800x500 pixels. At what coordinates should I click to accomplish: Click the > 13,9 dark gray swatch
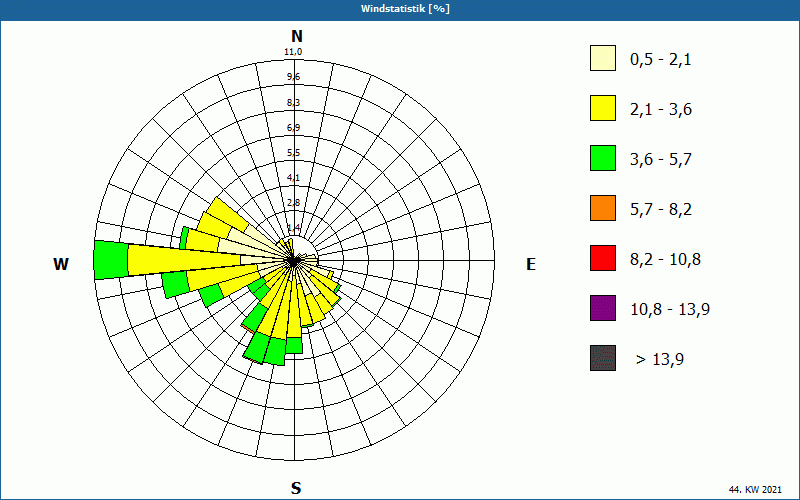(x=603, y=358)
